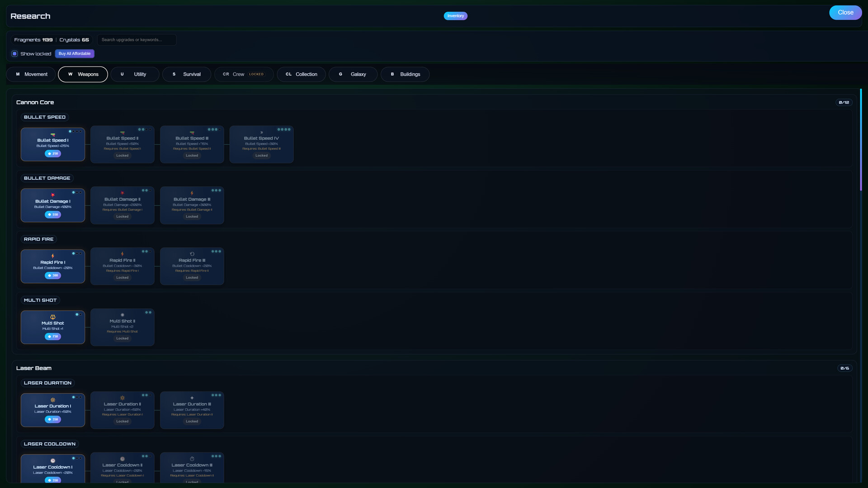Click the Bullet Speed I gun icon
The width and height of the screenshot is (868, 488).
coord(52,133)
